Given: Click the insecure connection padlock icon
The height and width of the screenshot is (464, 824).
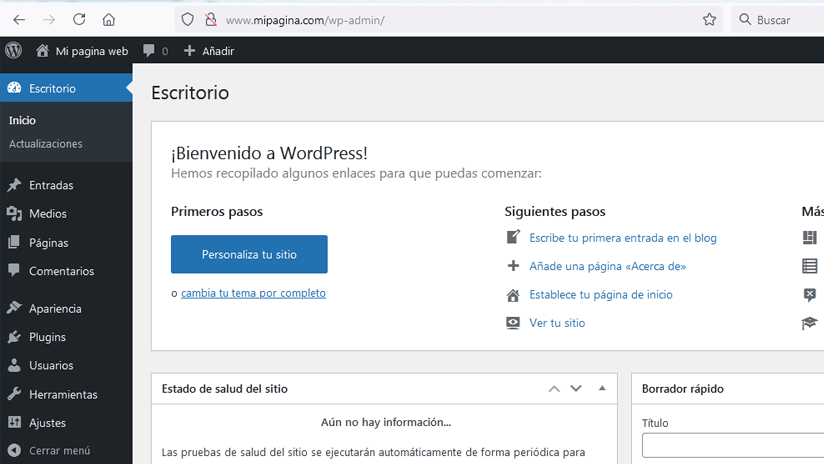Looking at the screenshot, I should (x=211, y=20).
